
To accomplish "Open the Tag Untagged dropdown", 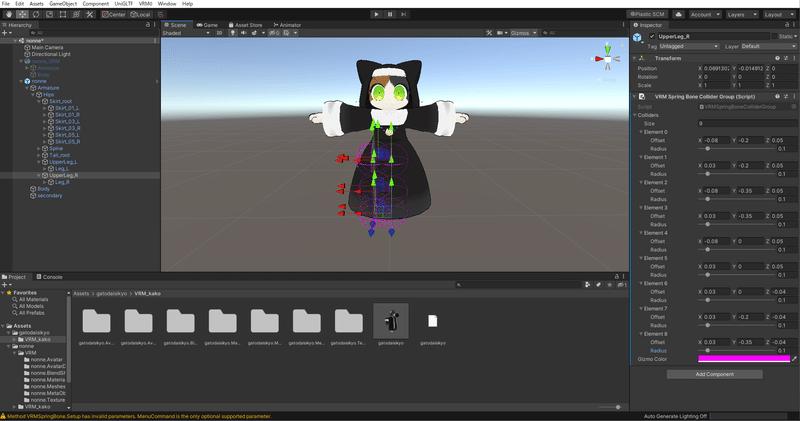I will click(689, 46).
